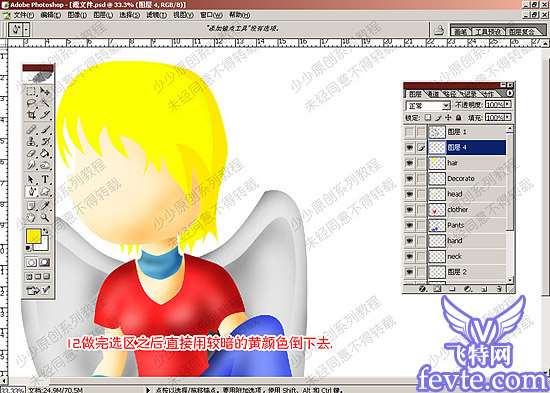Screen dimensions: 550x393
Task: Select the Type tool
Action: [45, 179]
